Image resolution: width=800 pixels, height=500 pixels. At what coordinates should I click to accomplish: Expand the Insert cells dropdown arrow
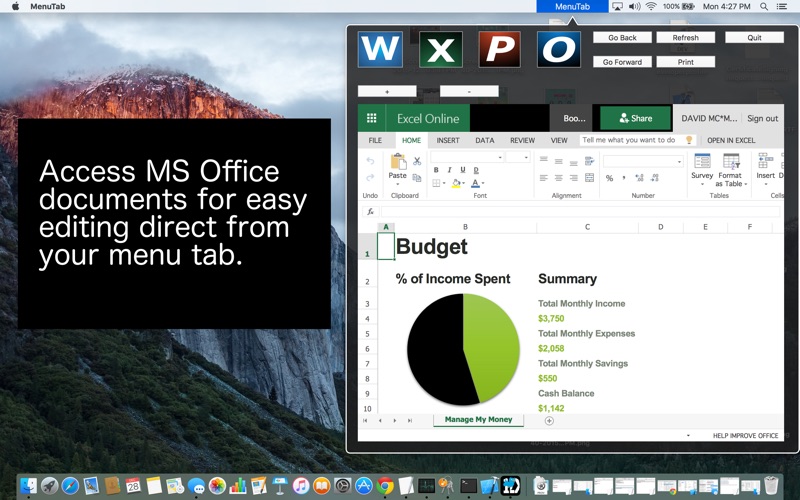[765, 184]
